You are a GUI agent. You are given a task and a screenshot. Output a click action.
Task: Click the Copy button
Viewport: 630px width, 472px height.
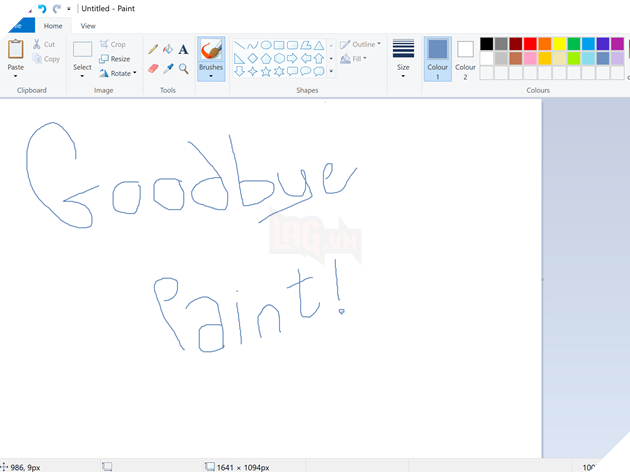(x=46, y=59)
